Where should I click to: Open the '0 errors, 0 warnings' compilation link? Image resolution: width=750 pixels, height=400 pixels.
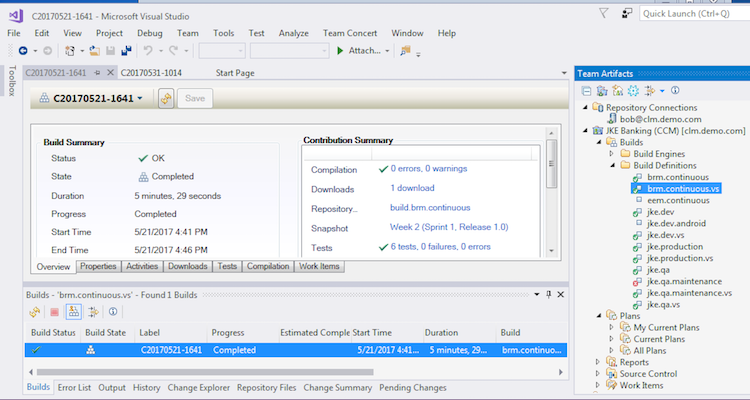click(429, 168)
